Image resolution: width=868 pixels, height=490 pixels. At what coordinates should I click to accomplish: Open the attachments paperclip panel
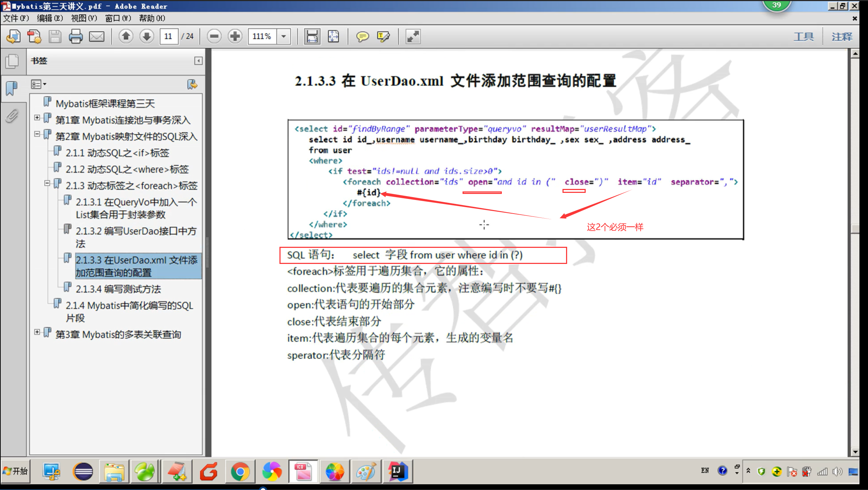[12, 116]
